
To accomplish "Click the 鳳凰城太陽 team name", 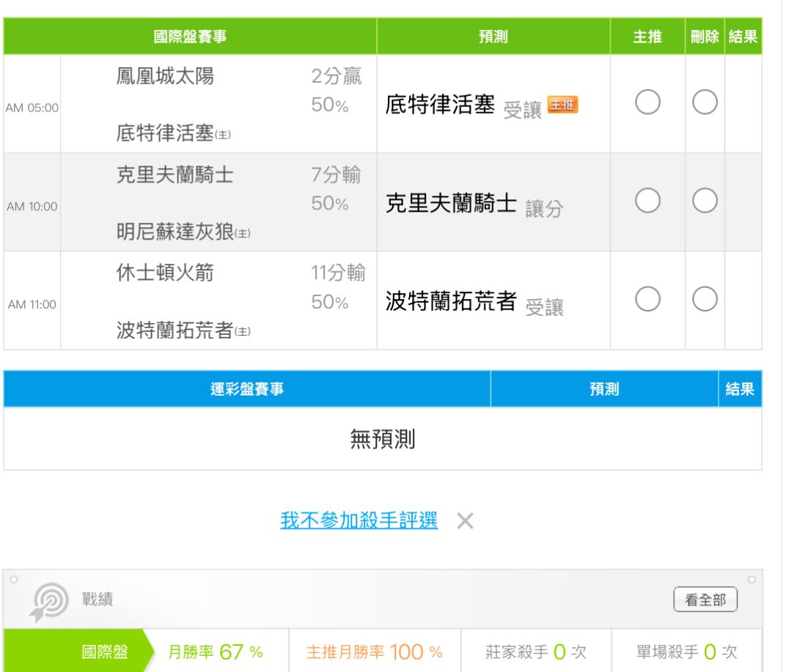I will (165, 76).
